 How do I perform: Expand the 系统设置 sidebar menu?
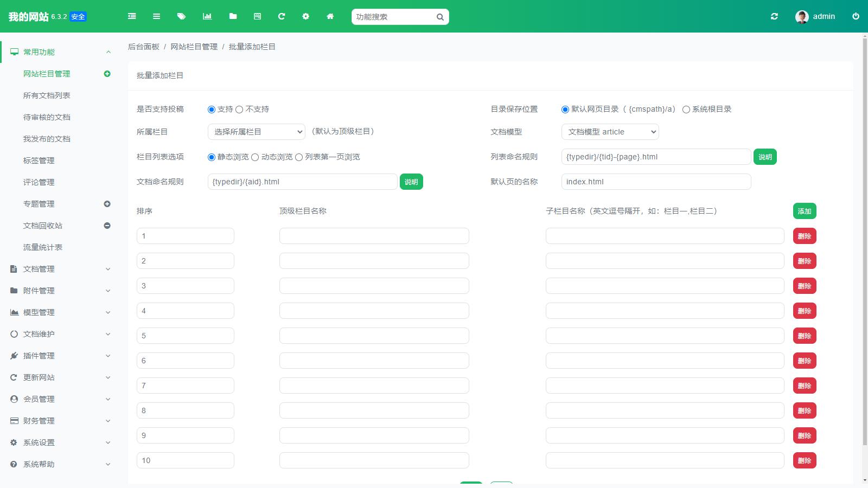[x=60, y=442]
